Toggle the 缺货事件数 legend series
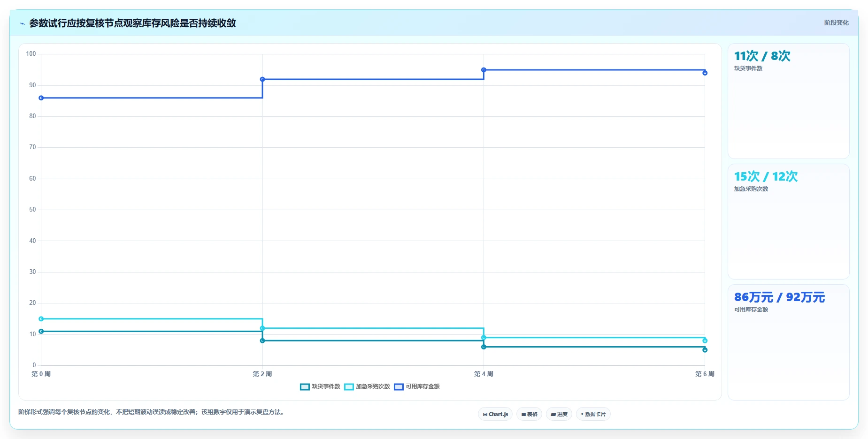The width and height of the screenshot is (868, 439). 320,386
